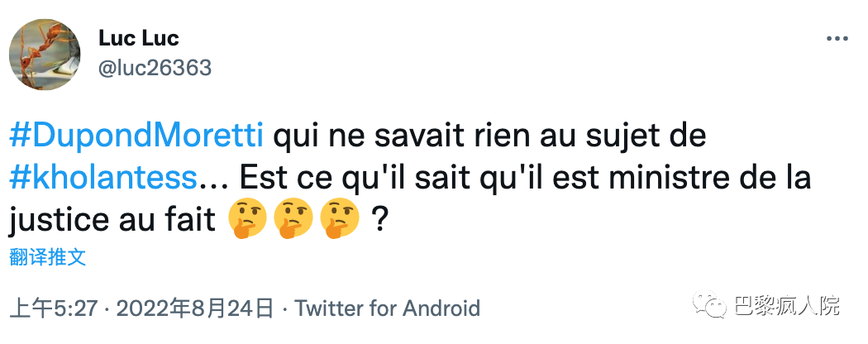The height and width of the screenshot is (344, 868).
Task: Click the 巴黎疯人院 watermark text
Action: point(787,306)
